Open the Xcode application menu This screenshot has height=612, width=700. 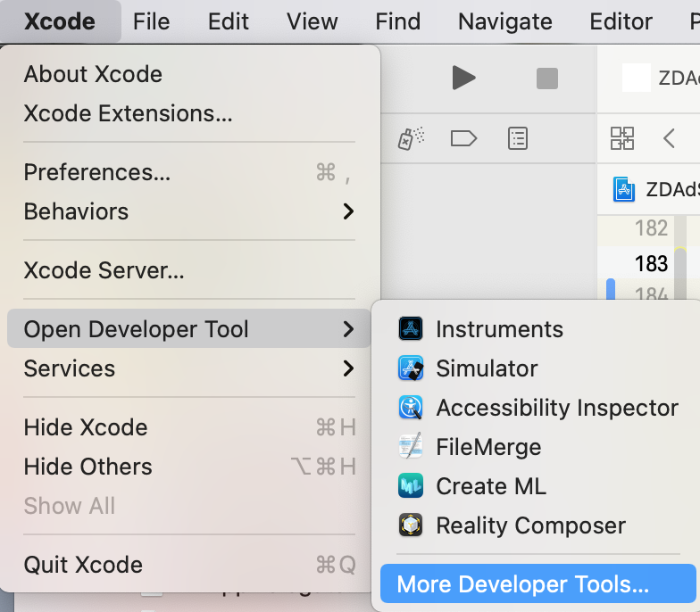click(x=60, y=21)
